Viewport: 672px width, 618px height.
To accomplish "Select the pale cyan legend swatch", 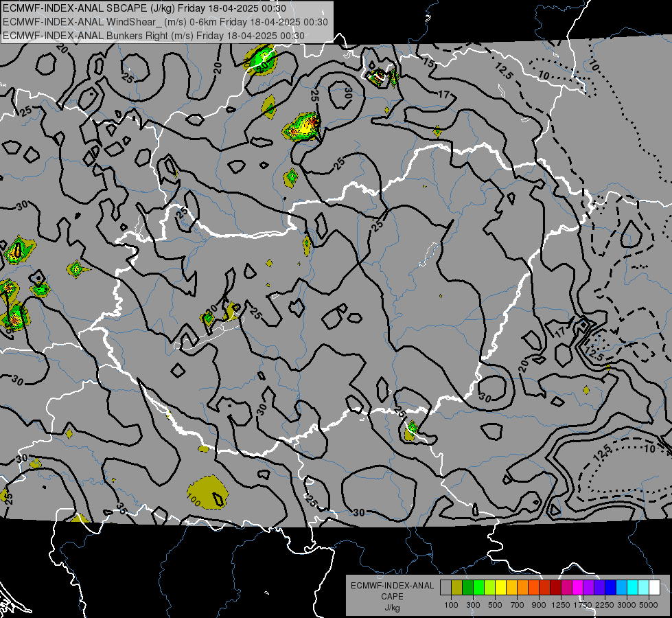I will tap(643, 588).
